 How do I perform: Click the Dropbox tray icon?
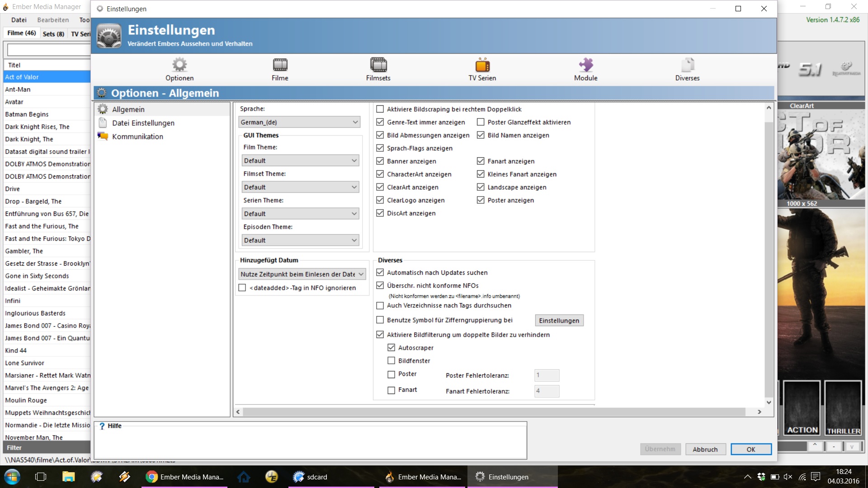pos(761,477)
